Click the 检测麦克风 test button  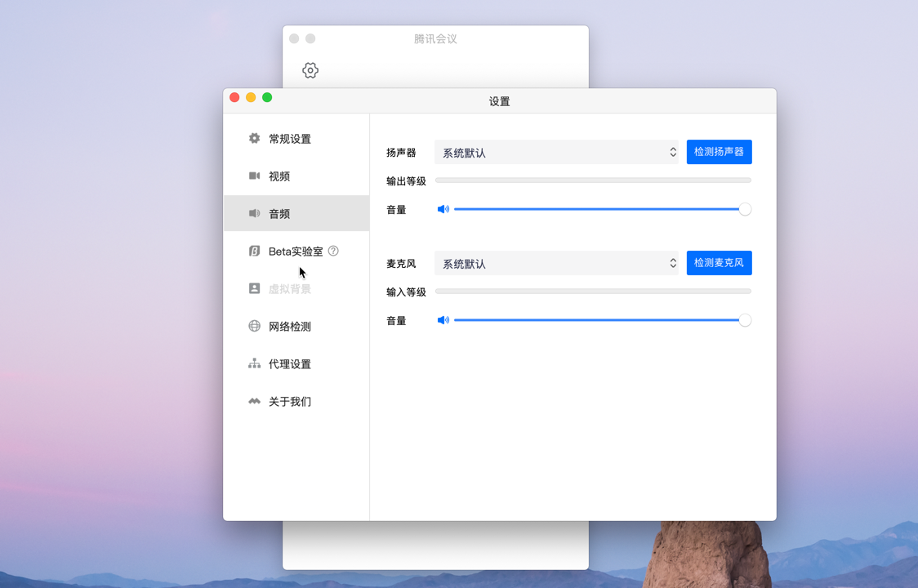coord(719,263)
